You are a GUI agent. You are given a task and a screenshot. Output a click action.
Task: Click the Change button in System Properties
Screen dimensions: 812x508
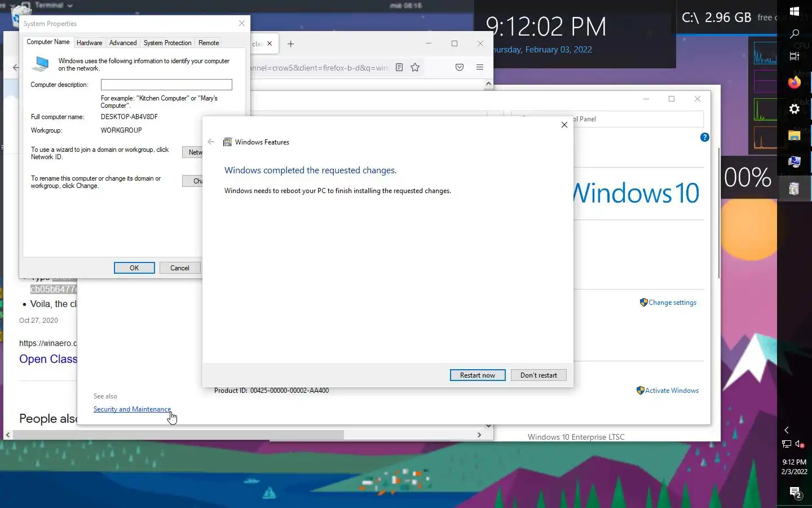pyautogui.click(x=192, y=181)
